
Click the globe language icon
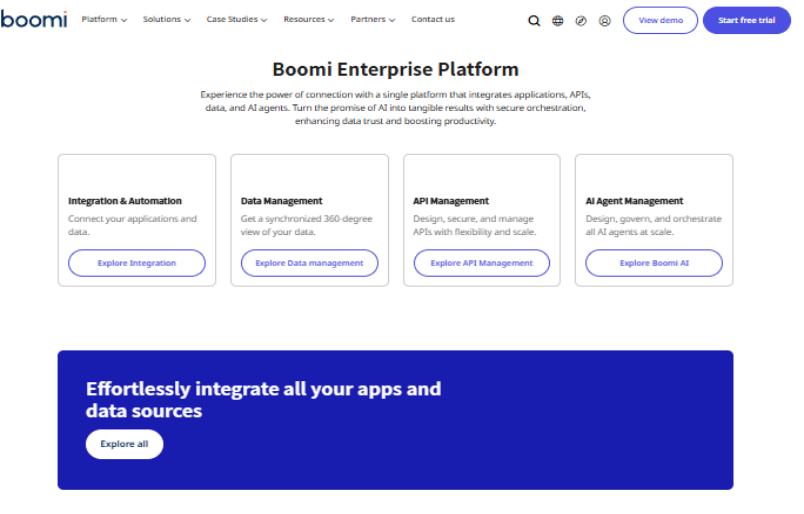[x=558, y=20]
